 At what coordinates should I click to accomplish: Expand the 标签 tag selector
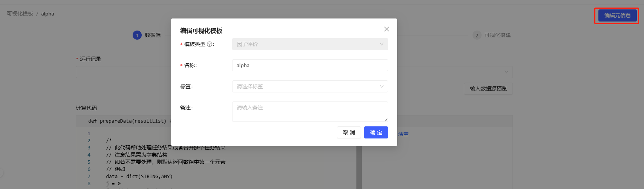pos(310,86)
